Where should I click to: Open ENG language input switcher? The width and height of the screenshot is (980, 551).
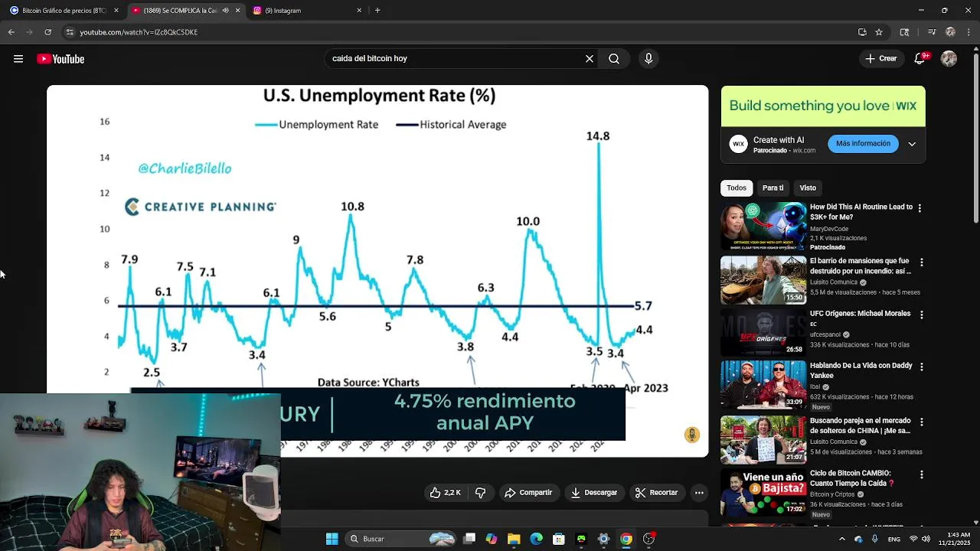893,539
